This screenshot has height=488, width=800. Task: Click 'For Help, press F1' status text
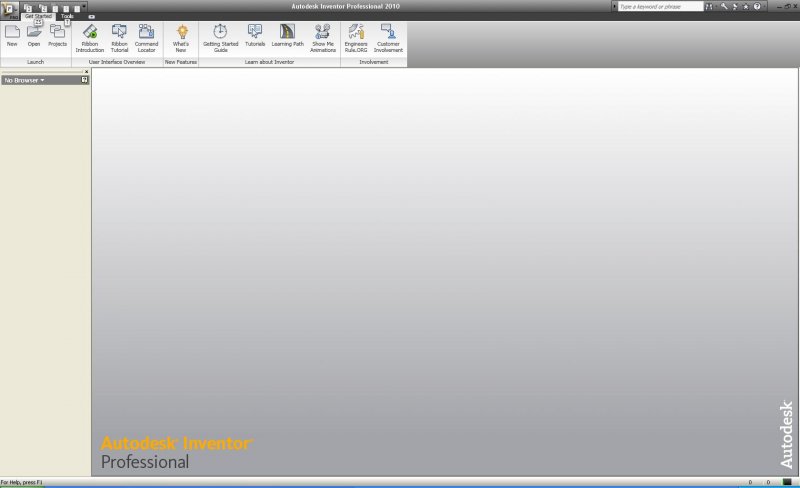[21, 482]
